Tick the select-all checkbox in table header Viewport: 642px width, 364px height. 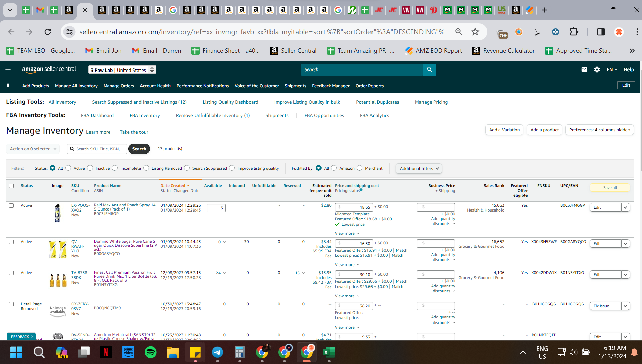point(11,186)
